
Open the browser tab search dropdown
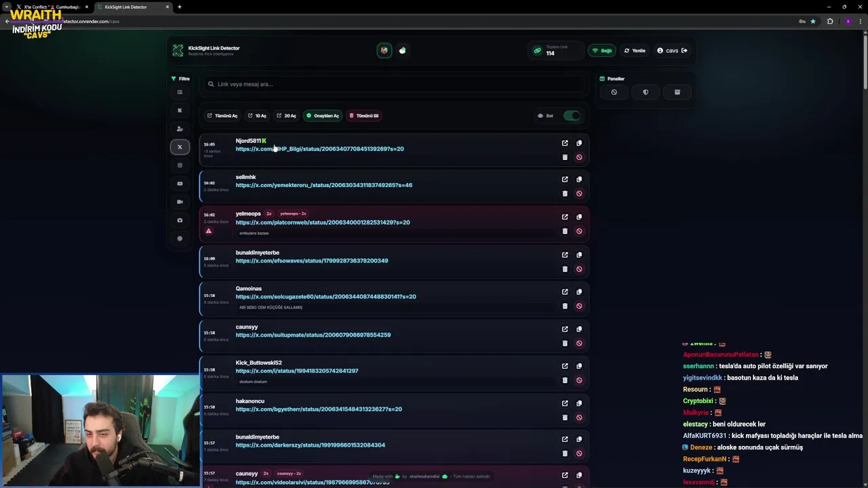click(6, 7)
